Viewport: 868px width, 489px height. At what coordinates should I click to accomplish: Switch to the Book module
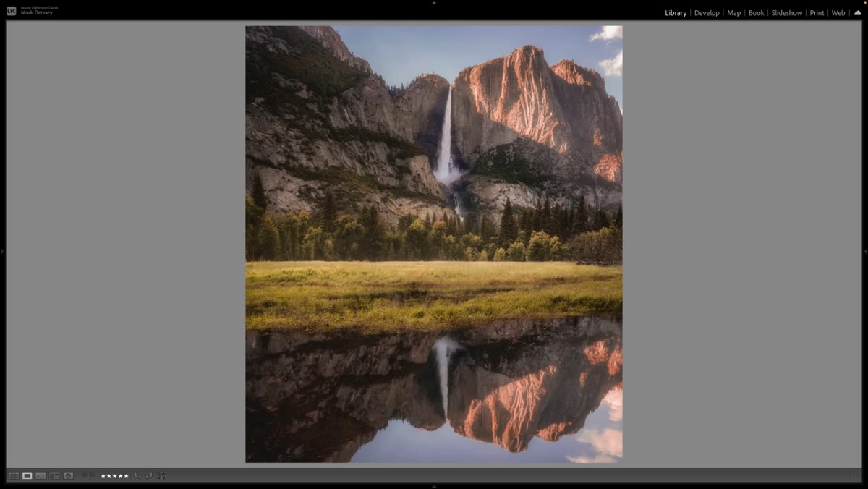click(x=756, y=13)
